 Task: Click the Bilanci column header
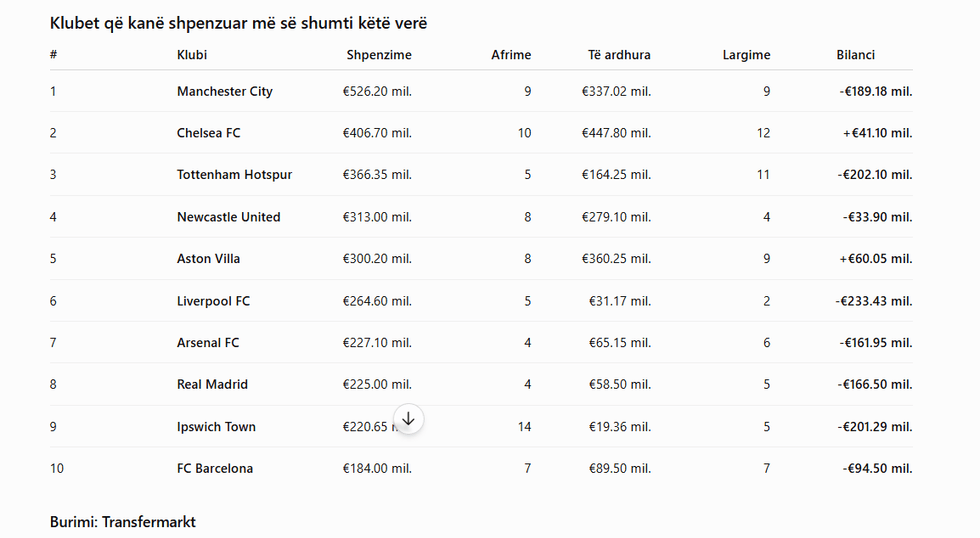tap(855, 55)
